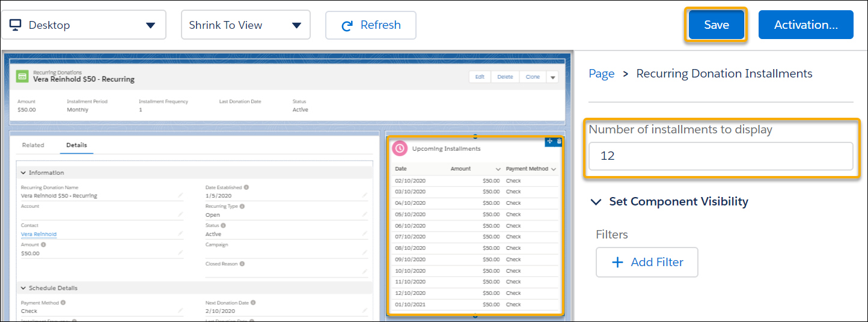868x322 pixels.
Task: Click the info icon beside Next Donation Date
Action: 253,303
